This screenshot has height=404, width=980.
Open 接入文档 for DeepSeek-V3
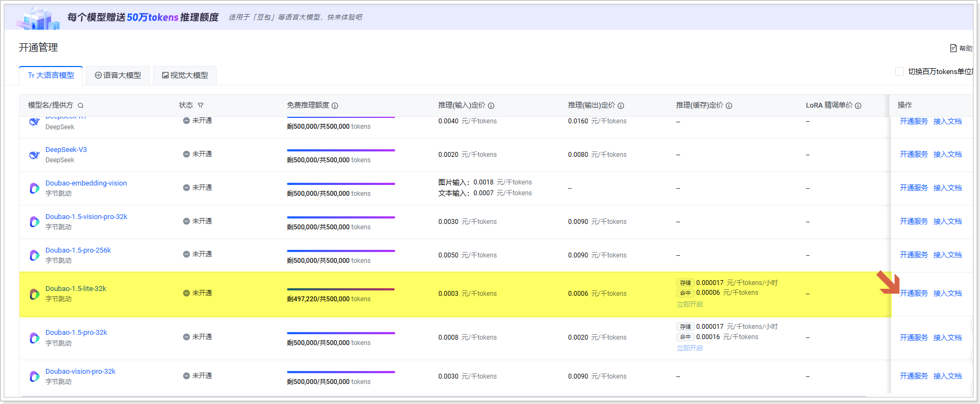[948, 154]
